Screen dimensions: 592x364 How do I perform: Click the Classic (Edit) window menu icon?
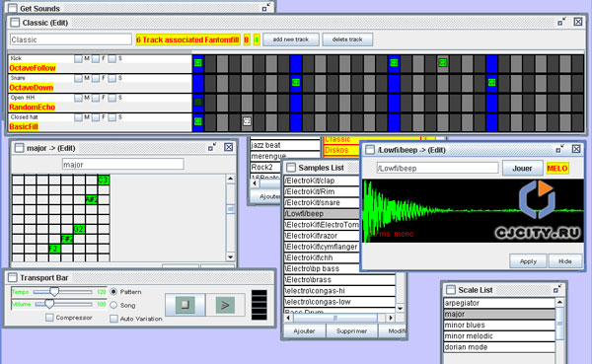[x=15, y=23]
